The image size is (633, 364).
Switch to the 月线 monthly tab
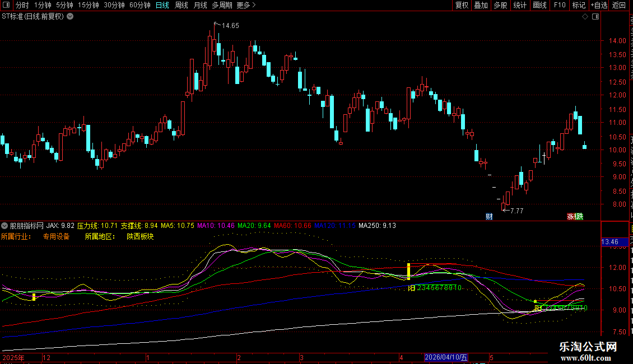200,5
